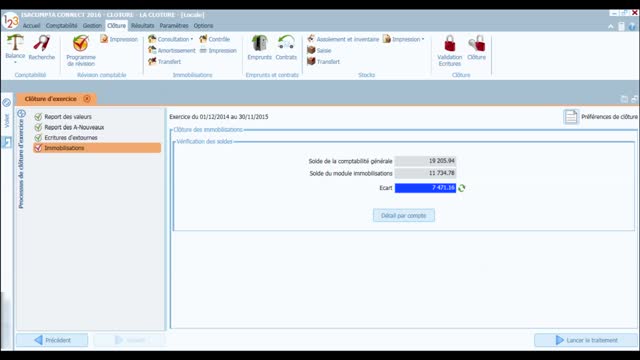Open the Volet side panel
The height and width of the screenshot is (360, 640).
tap(7, 121)
